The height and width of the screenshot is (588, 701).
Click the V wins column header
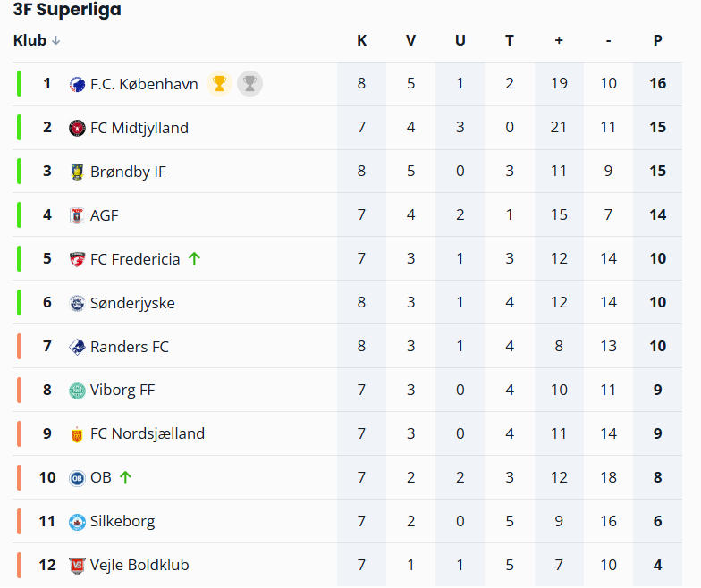(410, 40)
